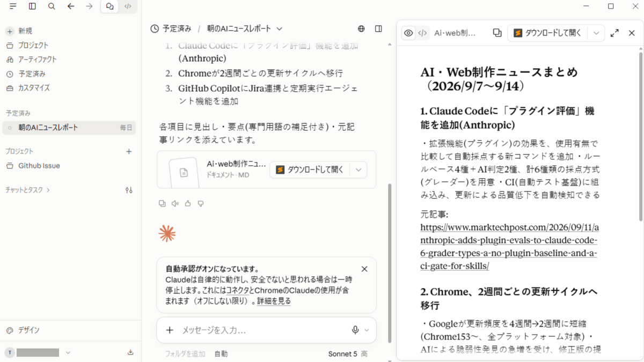The width and height of the screenshot is (644, 362).
Task: Toggle the side panel icon in header
Action: click(378, 28)
